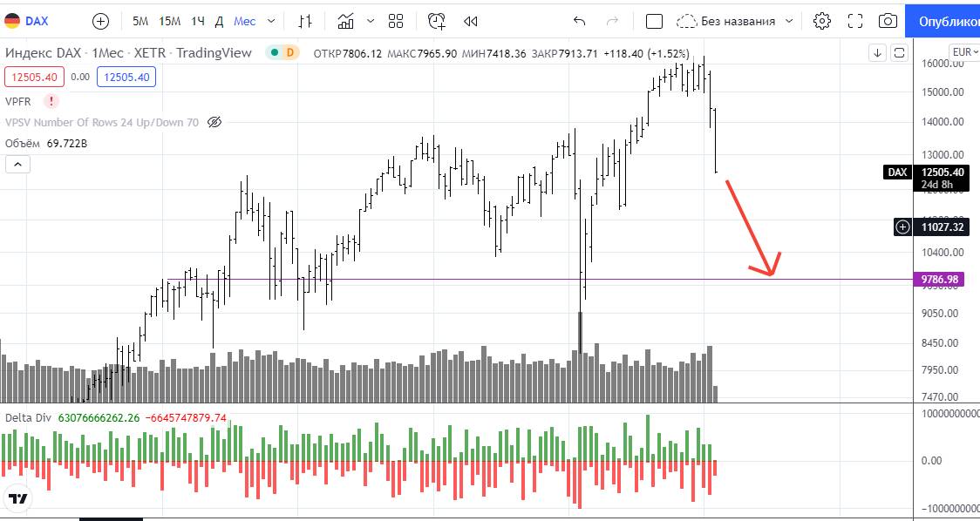
Task: Click the cloud save icon
Action: (686, 21)
